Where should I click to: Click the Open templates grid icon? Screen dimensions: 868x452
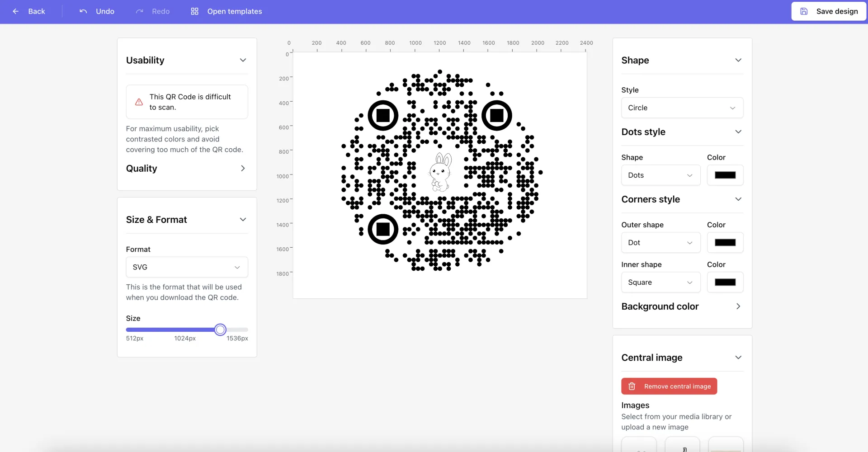(195, 11)
